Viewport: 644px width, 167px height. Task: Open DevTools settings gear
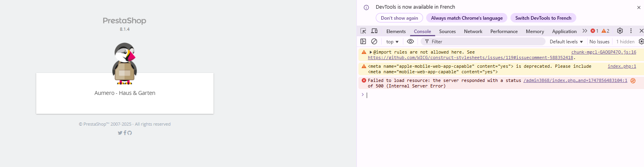click(x=620, y=31)
